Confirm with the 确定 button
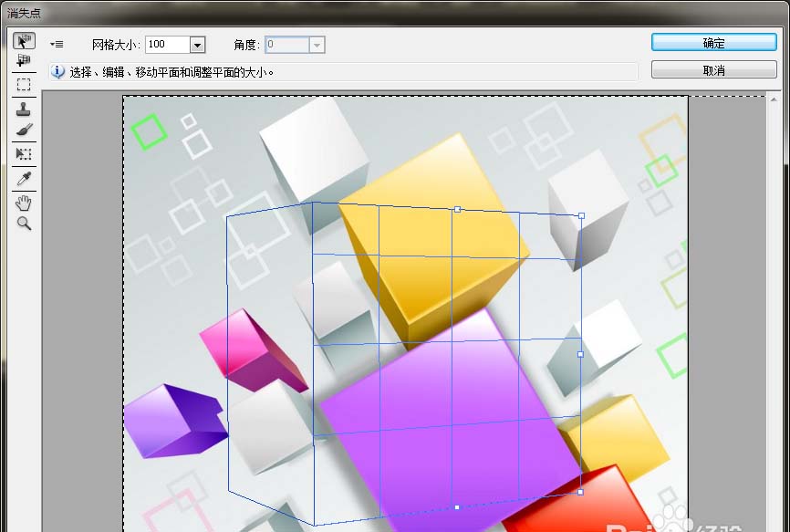Screen dimensions: 790x532 click(x=714, y=42)
